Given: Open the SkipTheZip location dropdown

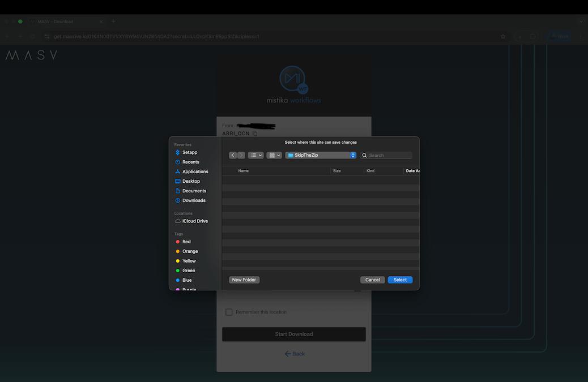Looking at the screenshot, I should click(321, 154).
